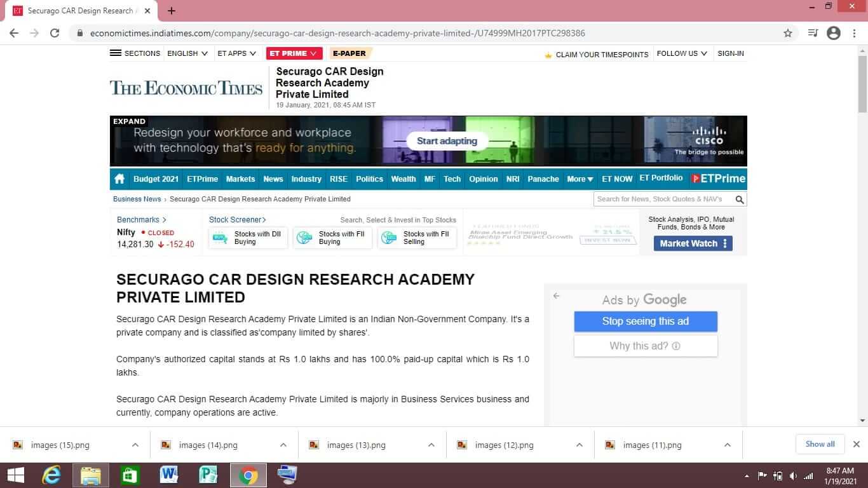868x488 pixels.
Task: Open a new browser tab
Action: coord(172,11)
